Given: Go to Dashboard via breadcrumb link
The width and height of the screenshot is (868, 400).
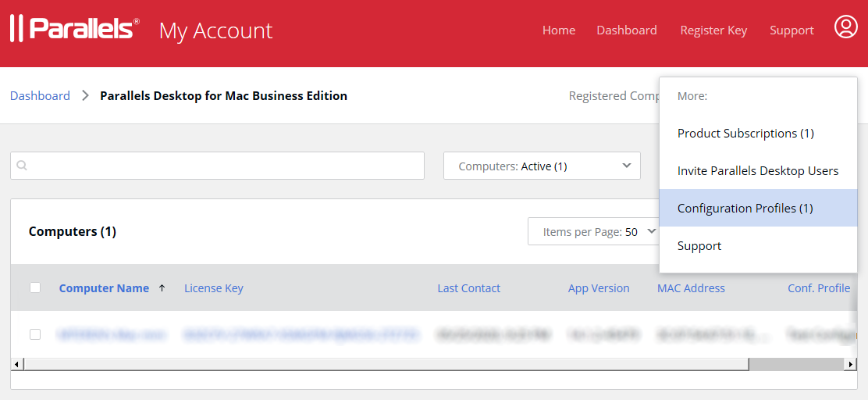Looking at the screenshot, I should (x=40, y=95).
